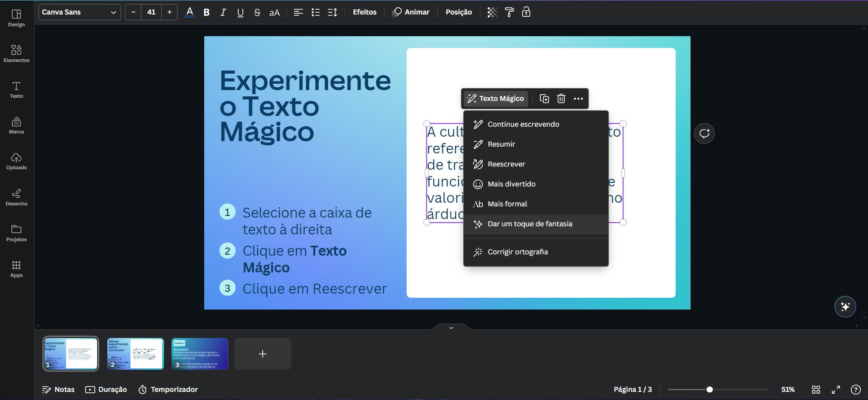Choose Reescrever from the menu
Viewport: 868px width, 400px height.
coord(536,164)
